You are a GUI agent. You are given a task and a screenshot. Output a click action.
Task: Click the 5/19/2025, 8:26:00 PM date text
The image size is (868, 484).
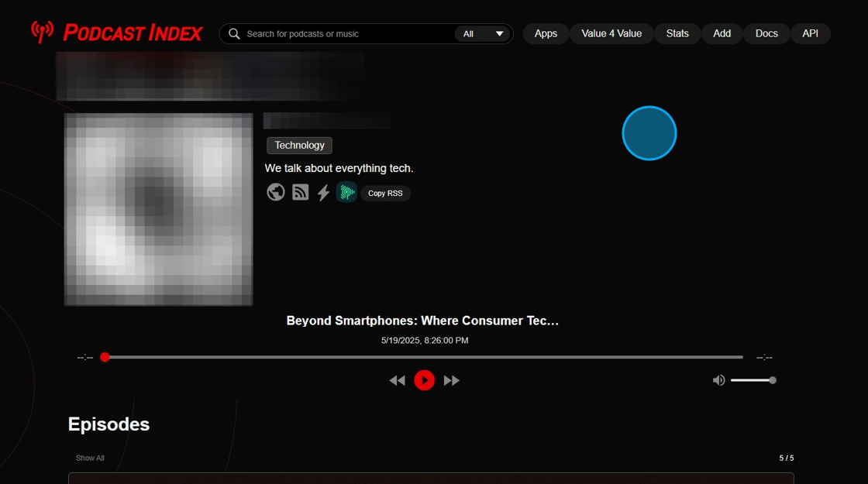pos(425,340)
